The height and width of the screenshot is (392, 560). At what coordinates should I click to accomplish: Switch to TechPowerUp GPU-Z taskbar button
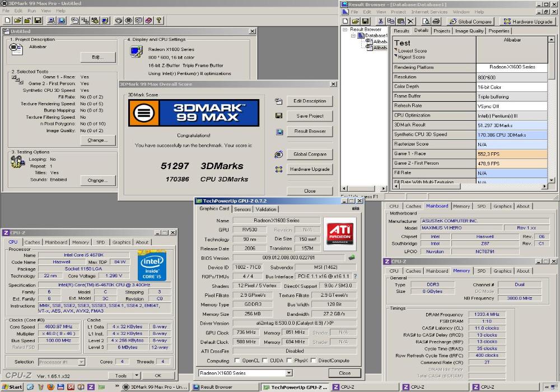coord(295,387)
